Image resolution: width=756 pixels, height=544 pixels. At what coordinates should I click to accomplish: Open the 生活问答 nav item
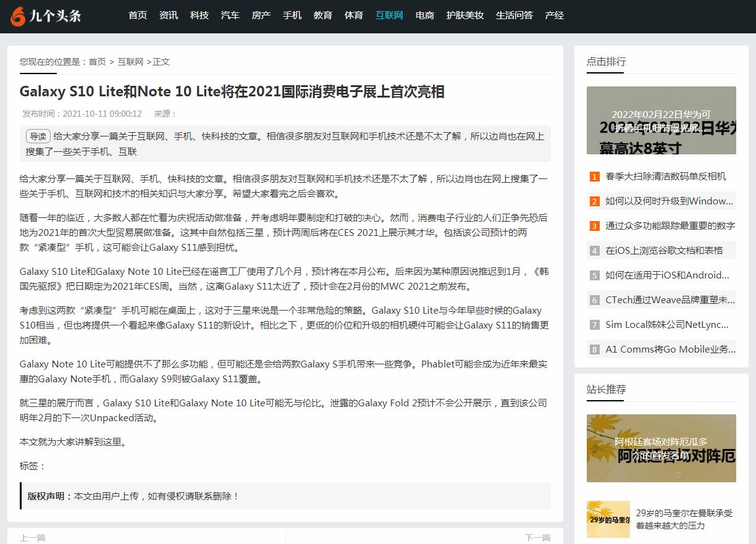point(514,15)
